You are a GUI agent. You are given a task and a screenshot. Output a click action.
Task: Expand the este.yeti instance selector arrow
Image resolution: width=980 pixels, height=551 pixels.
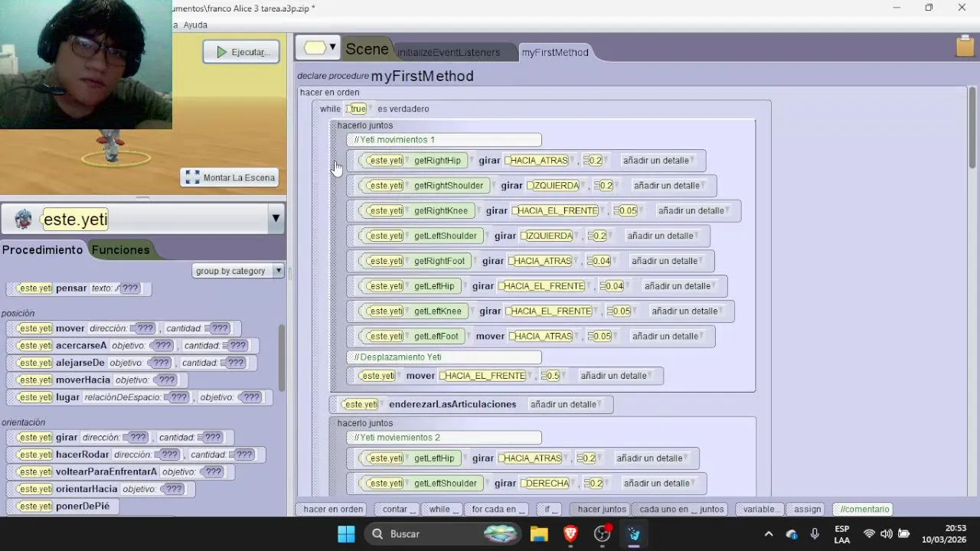[x=276, y=220]
